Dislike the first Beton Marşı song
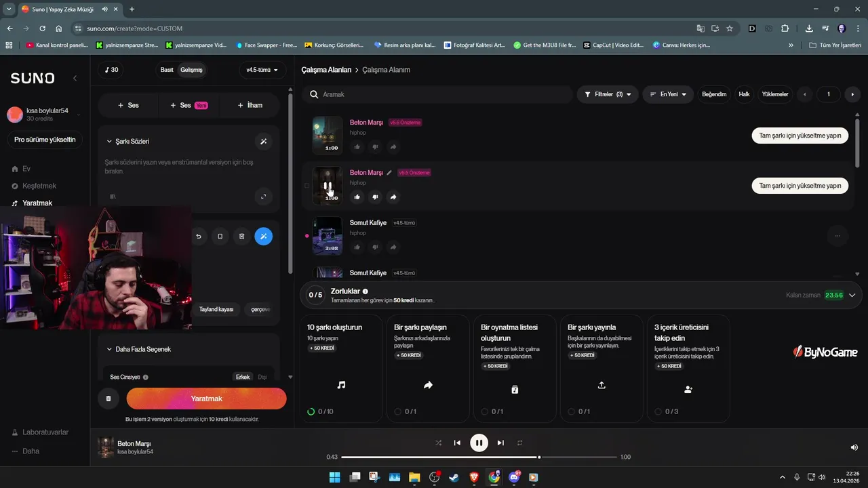This screenshot has height=488, width=868. coord(375,147)
